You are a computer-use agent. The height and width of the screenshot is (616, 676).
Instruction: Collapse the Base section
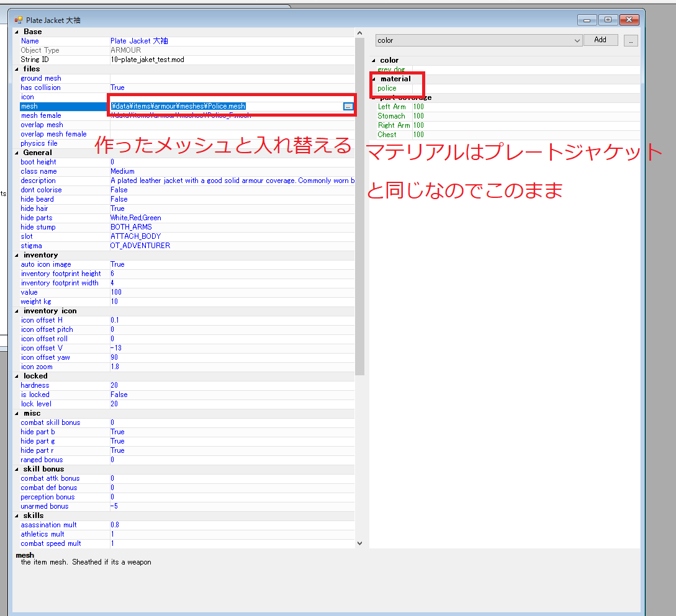pos(17,32)
